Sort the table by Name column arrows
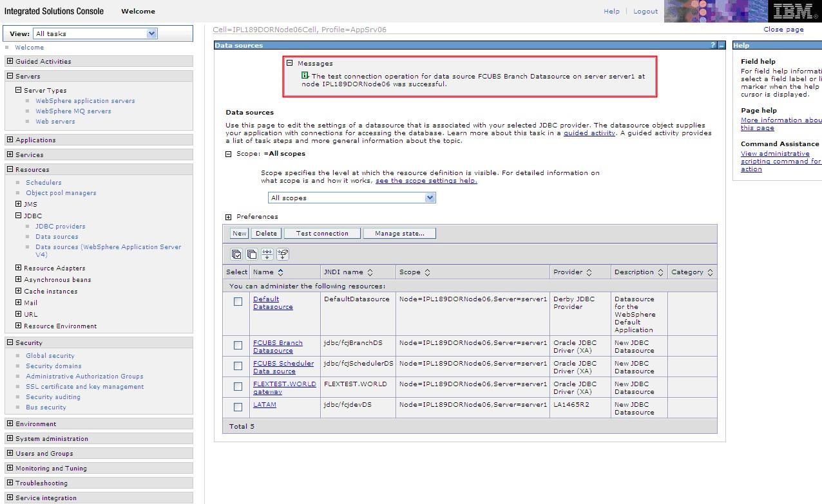 [280, 272]
